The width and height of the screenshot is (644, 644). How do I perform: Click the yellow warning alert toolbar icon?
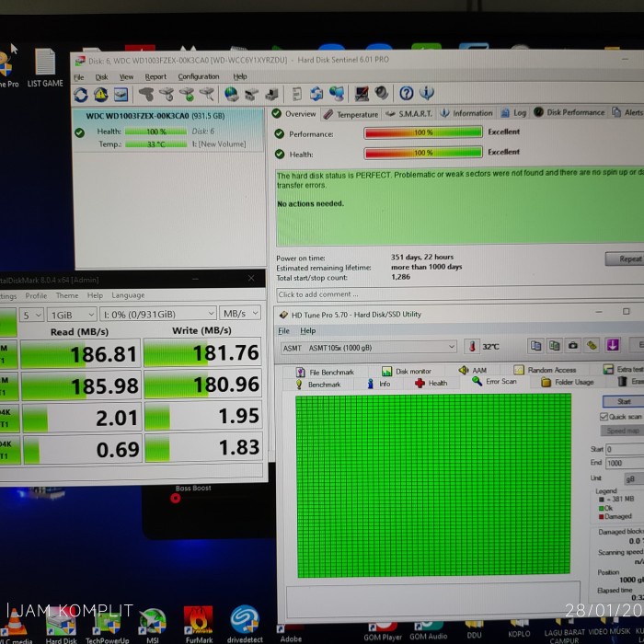[101, 95]
